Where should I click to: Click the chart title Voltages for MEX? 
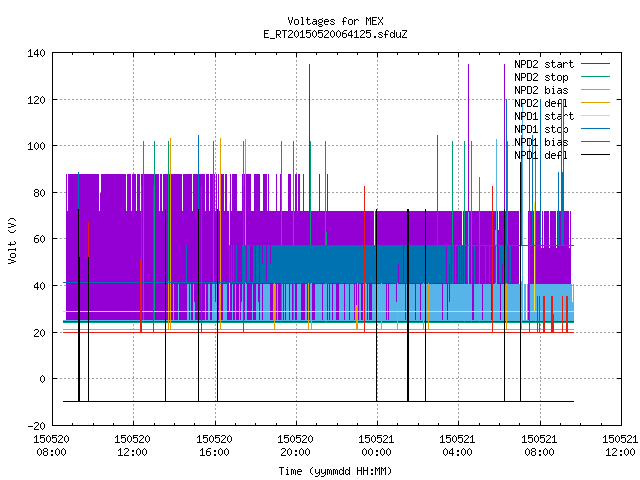point(335,21)
